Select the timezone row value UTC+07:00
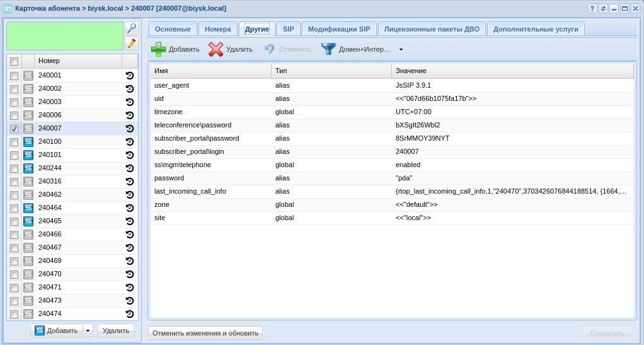The width and height of the screenshot is (644, 345). click(413, 112)
